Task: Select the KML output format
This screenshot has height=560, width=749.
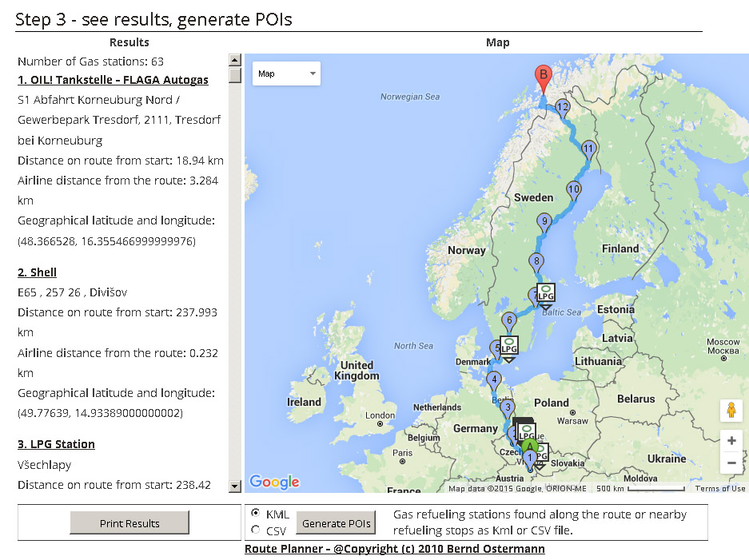Action: [x=256, y=513]
